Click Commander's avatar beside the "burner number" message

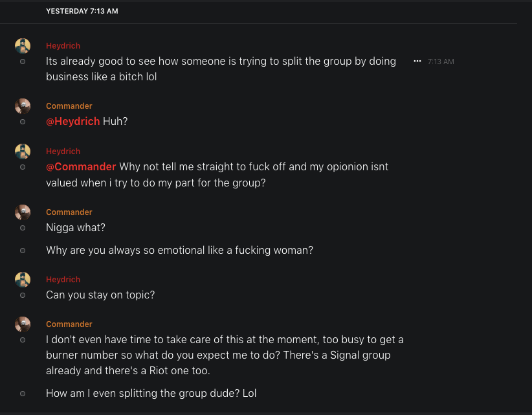tap(23, 324)
